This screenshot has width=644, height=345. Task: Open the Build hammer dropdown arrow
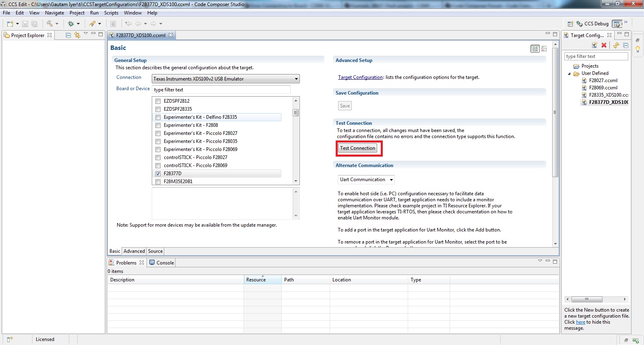click(x=57, y=24)
